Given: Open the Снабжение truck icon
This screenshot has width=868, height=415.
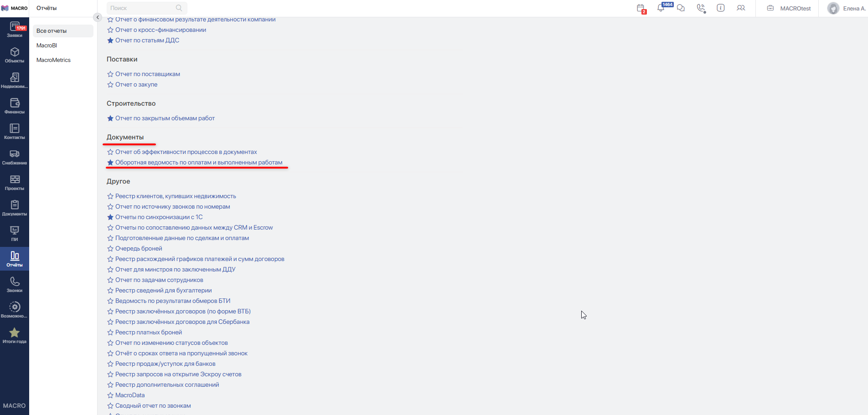Looking at the screenshot, I should tap(15, 157).
